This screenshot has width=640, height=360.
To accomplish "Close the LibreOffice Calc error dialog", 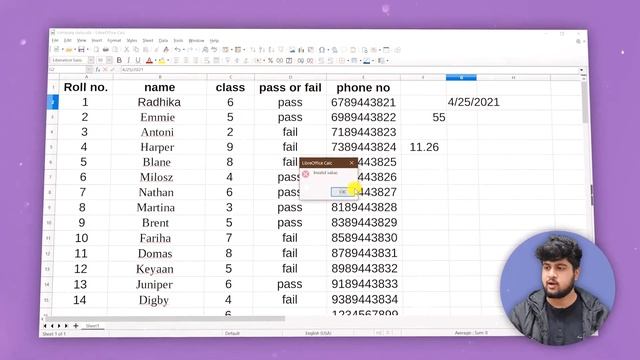I will [351, 163].
